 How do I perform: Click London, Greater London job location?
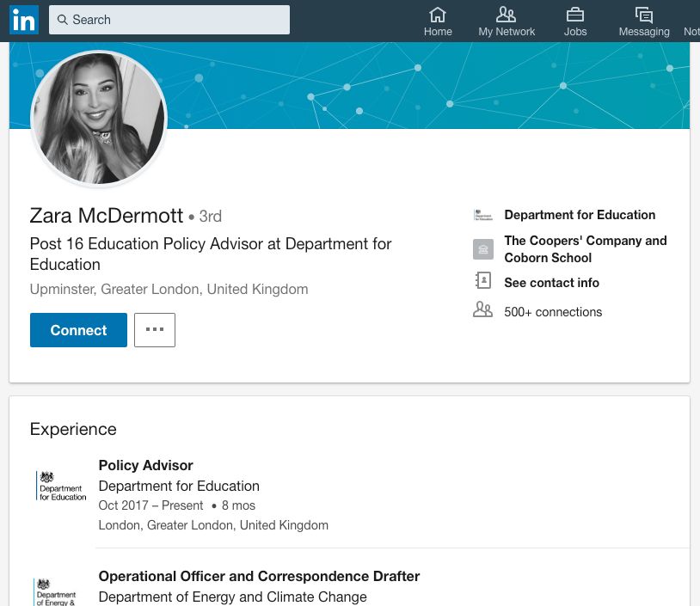[213, 525]
